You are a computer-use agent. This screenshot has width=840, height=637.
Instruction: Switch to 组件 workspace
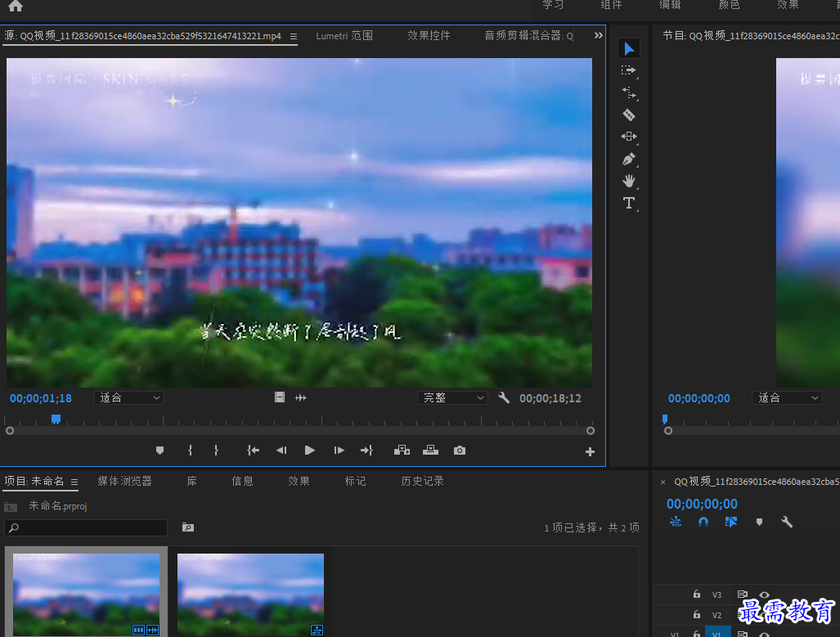(x=611, y=5)
